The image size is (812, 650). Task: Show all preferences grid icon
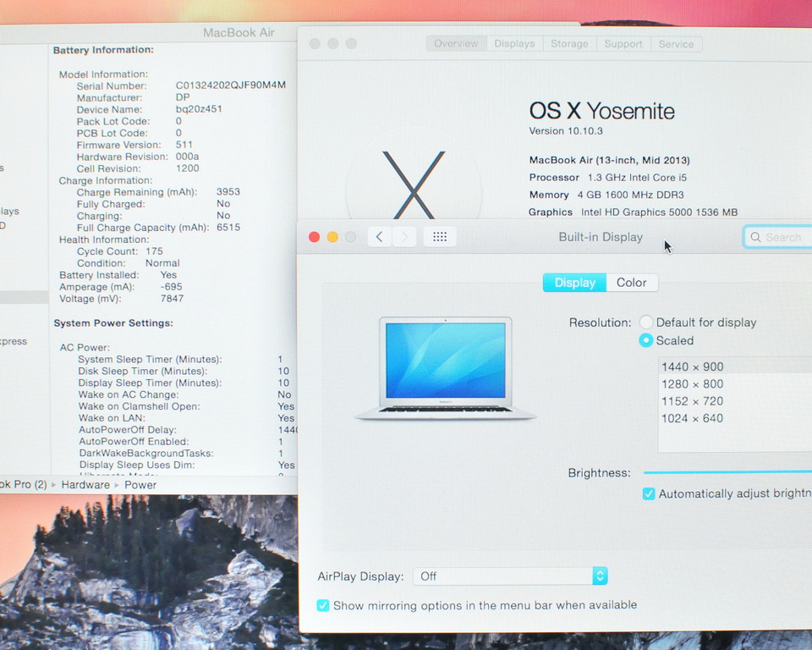click(x=440, y=237)
